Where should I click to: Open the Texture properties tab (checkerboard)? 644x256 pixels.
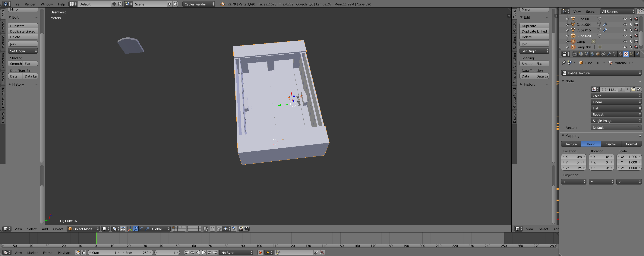pos(626,54)
